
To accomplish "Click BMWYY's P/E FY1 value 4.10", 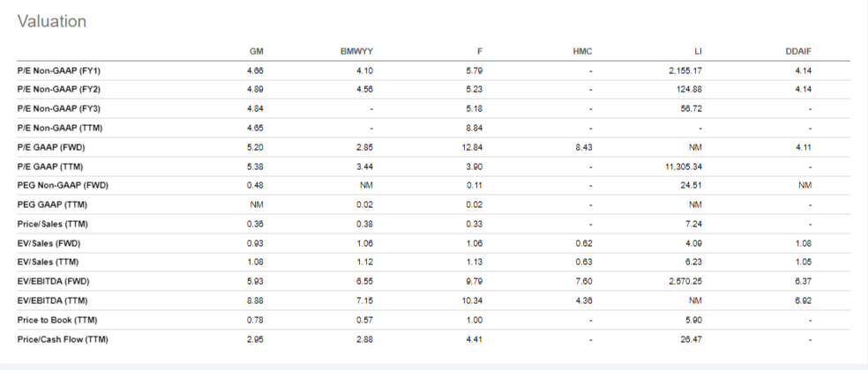I will [x=365, y=70].
